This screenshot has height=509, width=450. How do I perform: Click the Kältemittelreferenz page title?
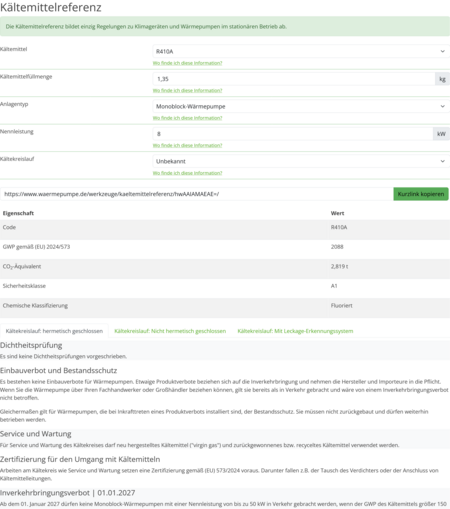pyautogui.click(x=51, y=7)
